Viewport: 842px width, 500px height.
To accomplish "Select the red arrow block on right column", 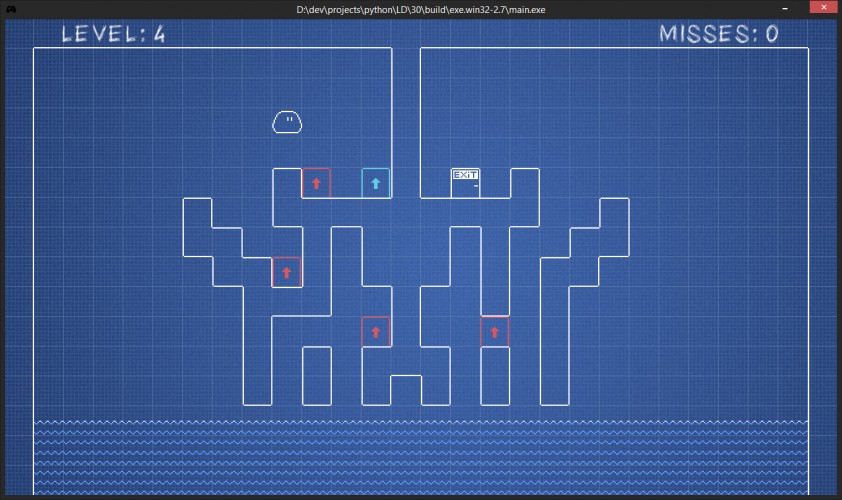I will pyautogui.click(x=495, y=332).
